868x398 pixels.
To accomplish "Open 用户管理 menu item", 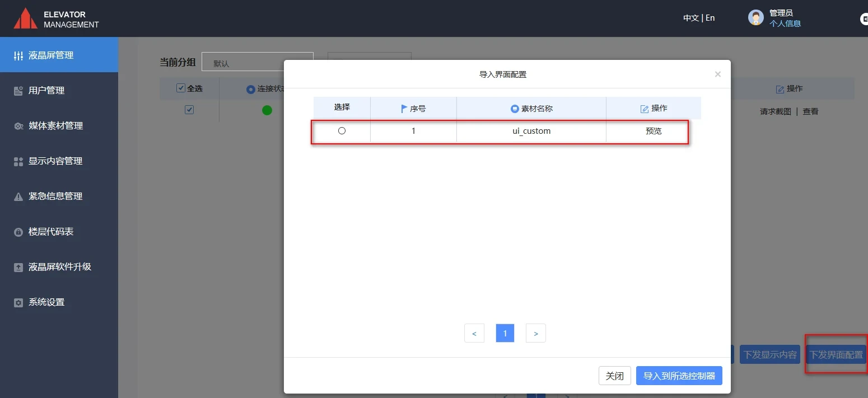I will pos(59,90).
